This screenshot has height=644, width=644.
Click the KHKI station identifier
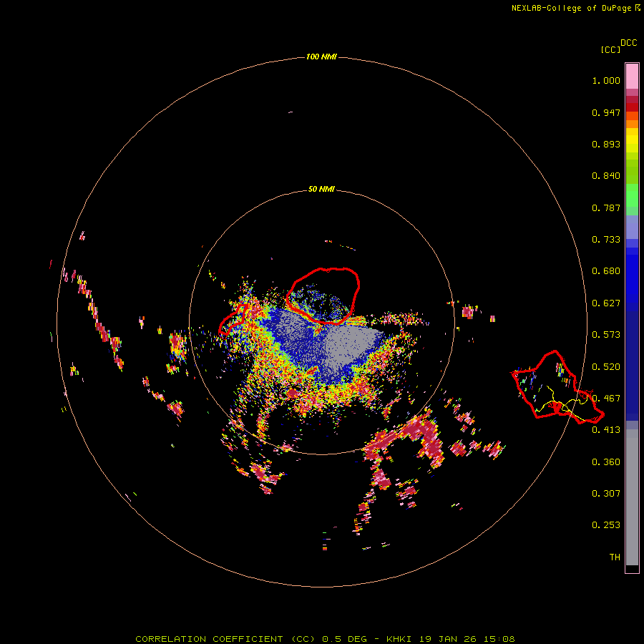399,639
